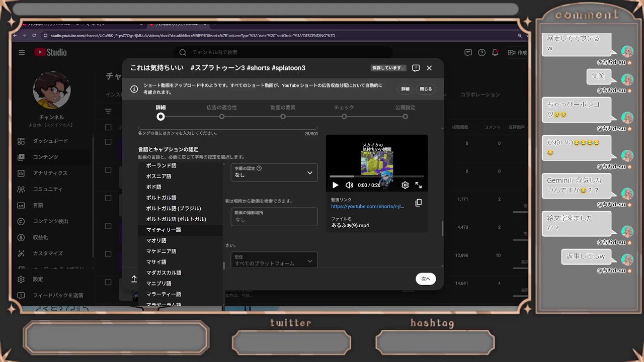Select ポルトガル語 (ポルトガル) language option
Viewport: 644px width, 362px height.
click(x=180, y=219)
